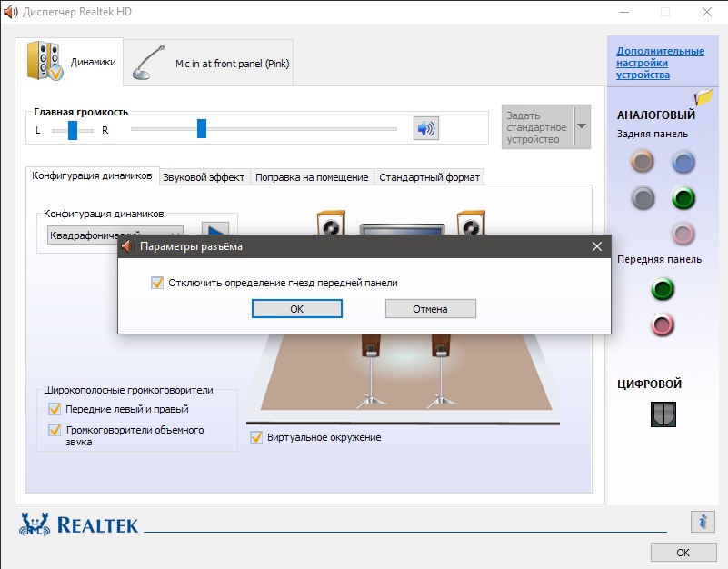Uncheck disable front panel jack detection
Image resolution: width=728 pixels, height=569 pixels.
click(157, 283)
